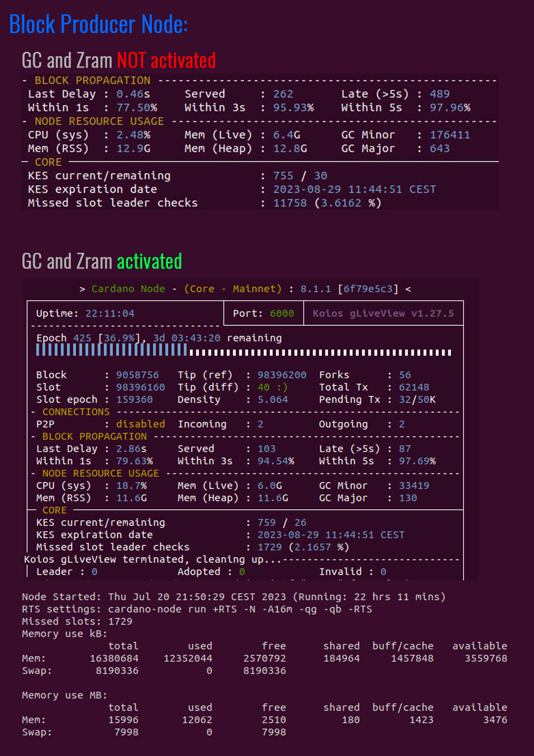Click KES current/remaining value 759 / 26

282,523
